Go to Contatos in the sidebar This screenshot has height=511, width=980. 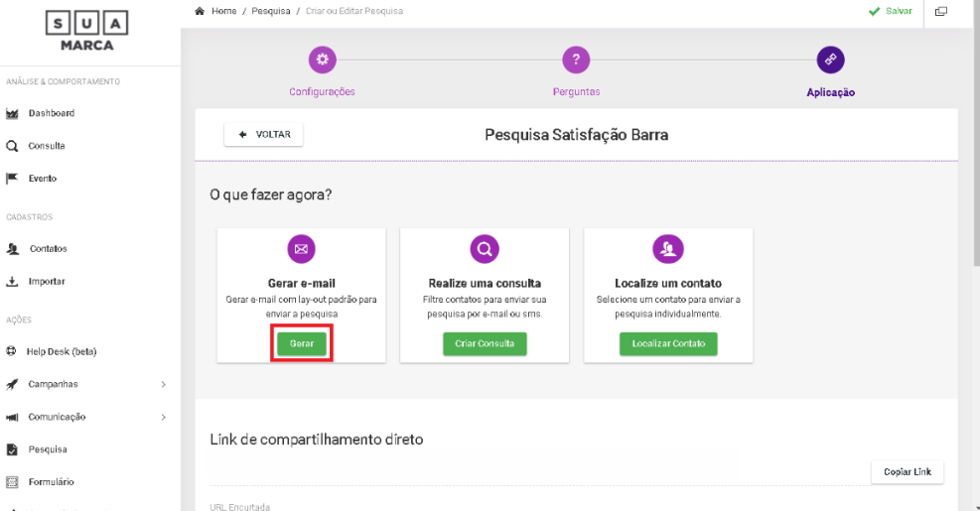click(48, 249)
